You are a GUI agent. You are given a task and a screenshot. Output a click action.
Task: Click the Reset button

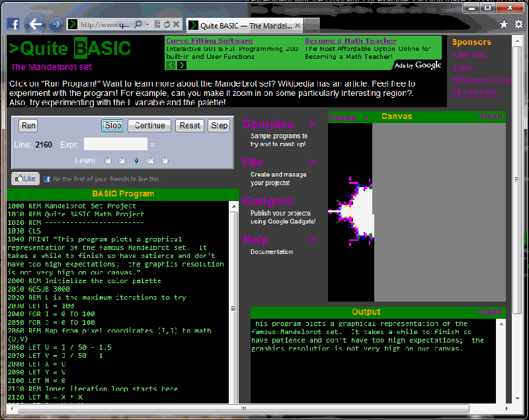190,126
